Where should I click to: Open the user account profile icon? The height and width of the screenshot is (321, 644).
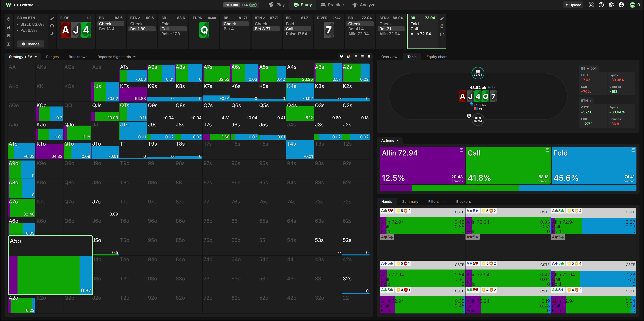click(621, 5)
